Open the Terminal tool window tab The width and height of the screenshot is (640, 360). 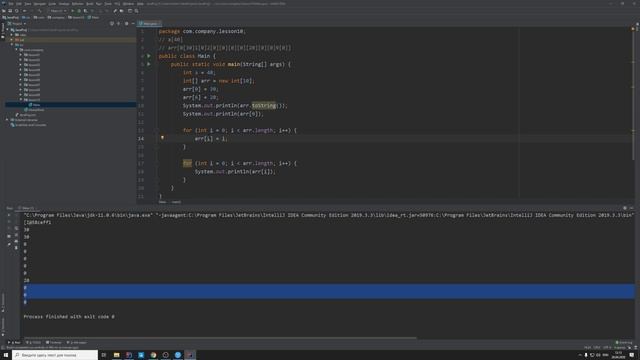[54, 342]
